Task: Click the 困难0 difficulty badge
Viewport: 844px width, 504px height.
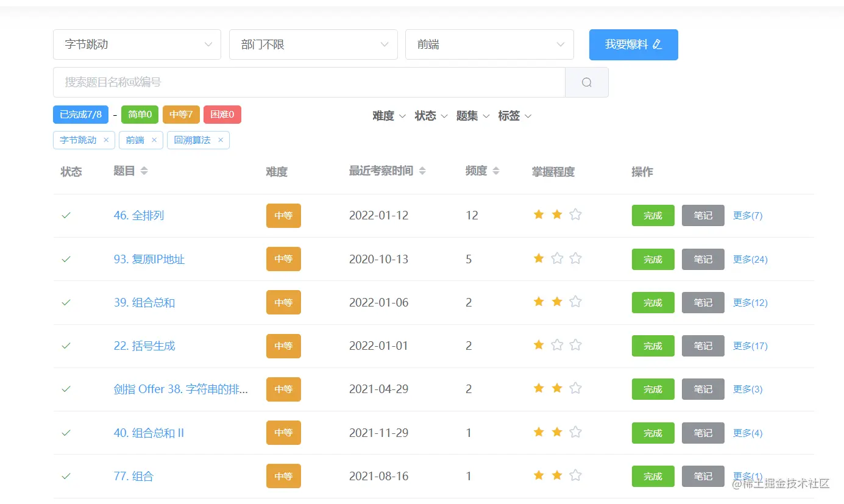Action: point(222,115)
